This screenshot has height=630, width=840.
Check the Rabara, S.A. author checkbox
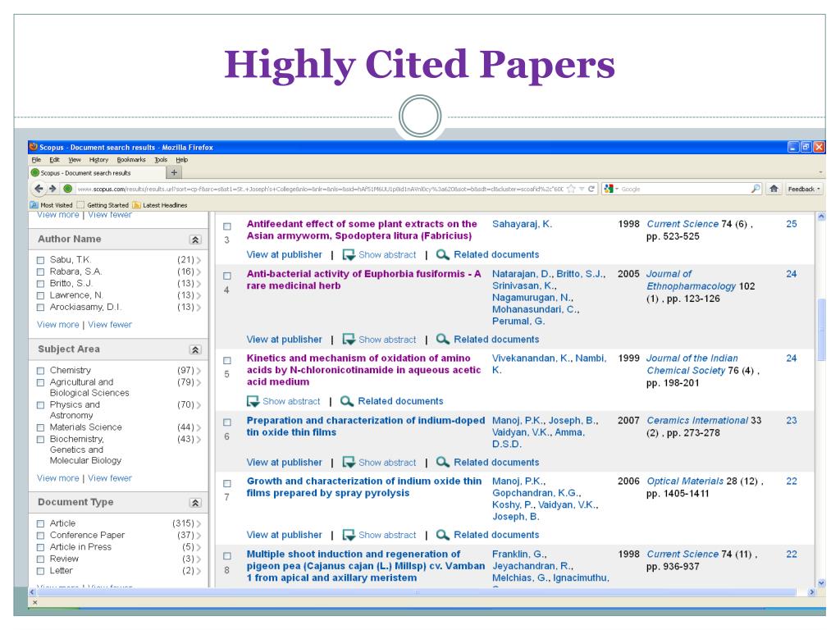pos(40,272)
